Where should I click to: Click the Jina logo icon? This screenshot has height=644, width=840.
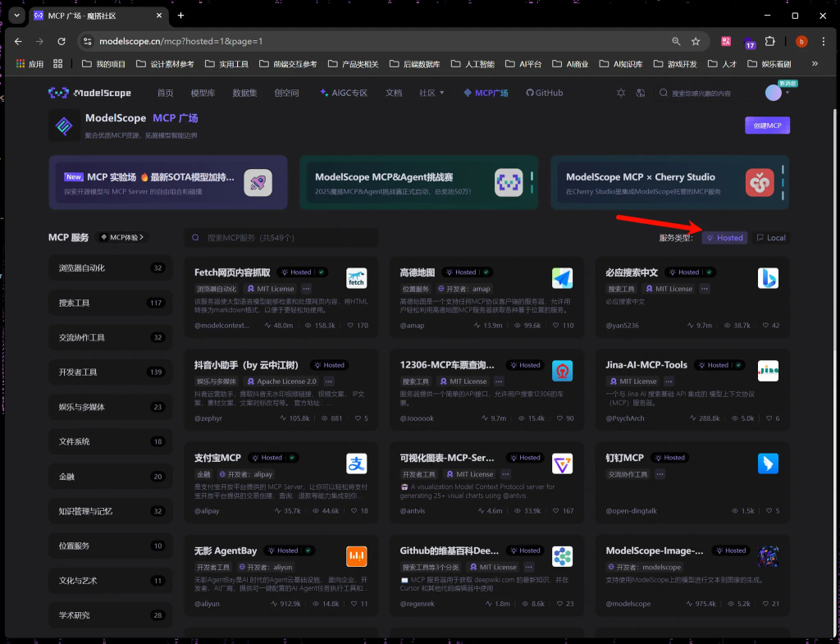768,371
